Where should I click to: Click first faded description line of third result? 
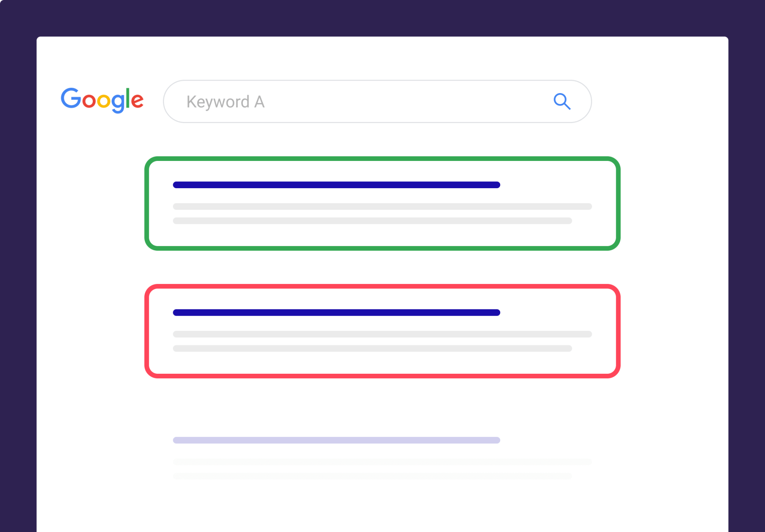coord(382,462)
